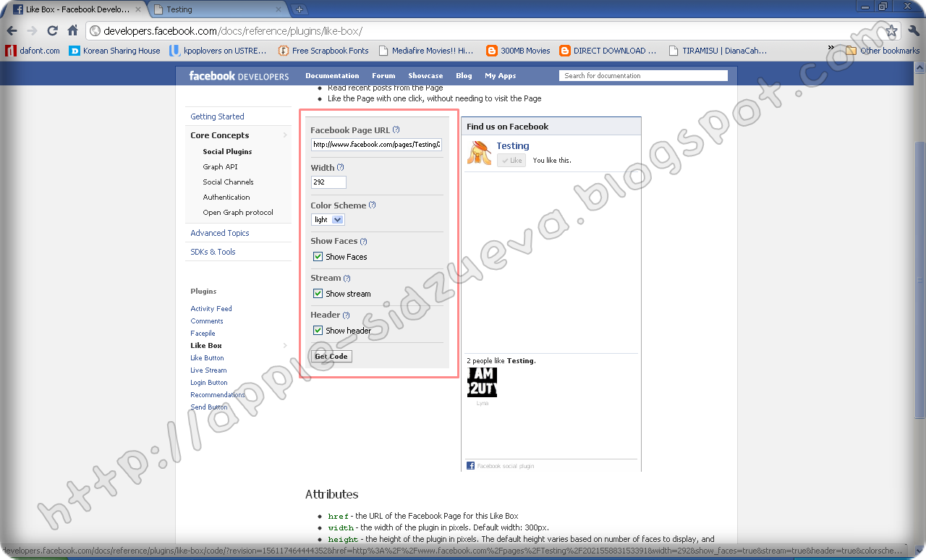
Task: Click help icon next to Color Scheme
Action: coord(373,205)
